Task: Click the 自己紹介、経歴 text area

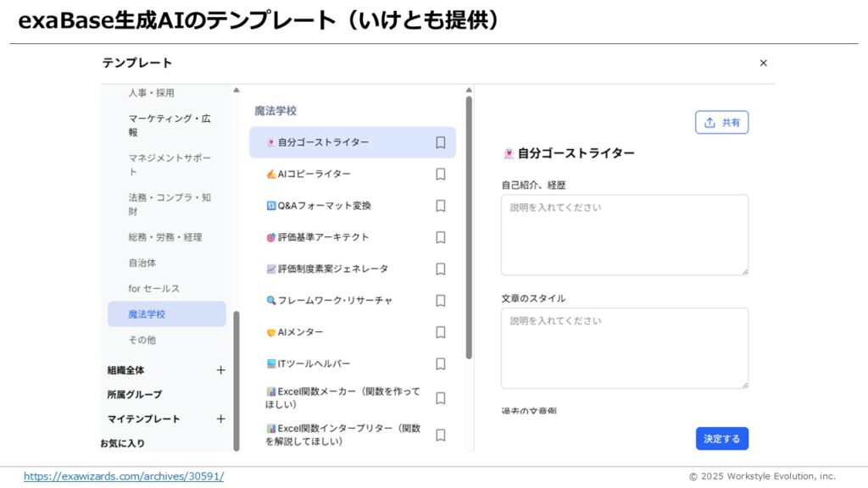Action: pyautogui.click(x=625, y=235)
